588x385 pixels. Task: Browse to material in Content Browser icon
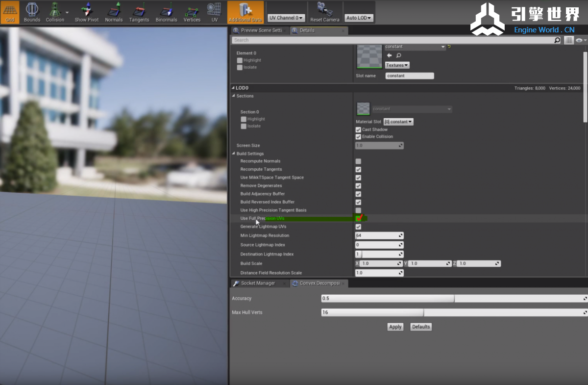point(398,55)
